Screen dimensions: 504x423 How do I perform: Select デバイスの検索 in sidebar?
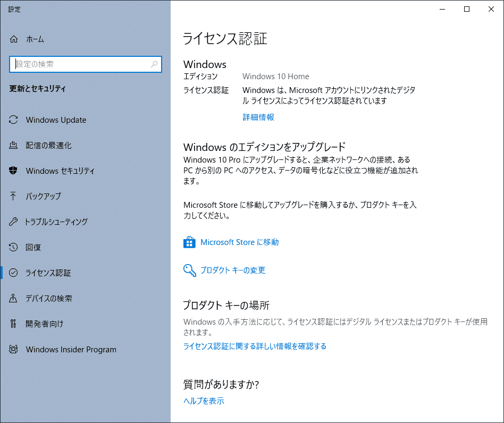pos(49,299)
